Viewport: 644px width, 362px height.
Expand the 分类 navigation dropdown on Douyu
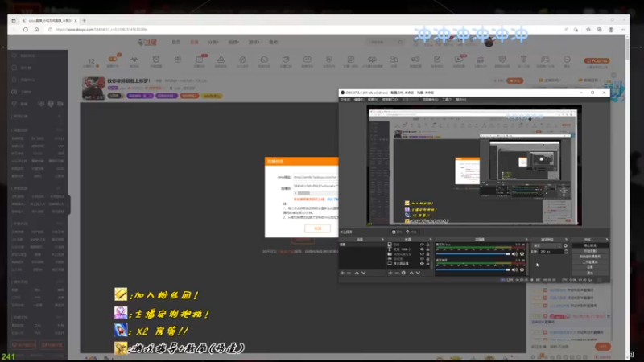pyautogui.click(x=213, y=42)
